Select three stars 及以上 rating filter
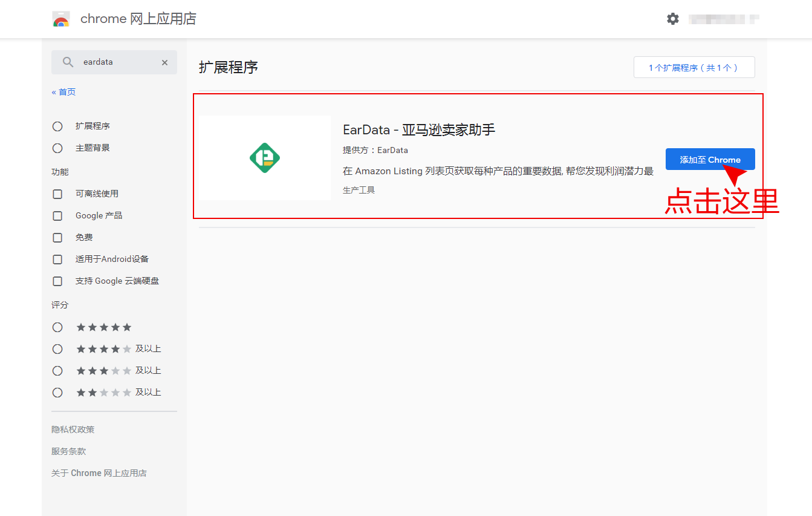Screen dimensions: 812x516 (57, 371)
